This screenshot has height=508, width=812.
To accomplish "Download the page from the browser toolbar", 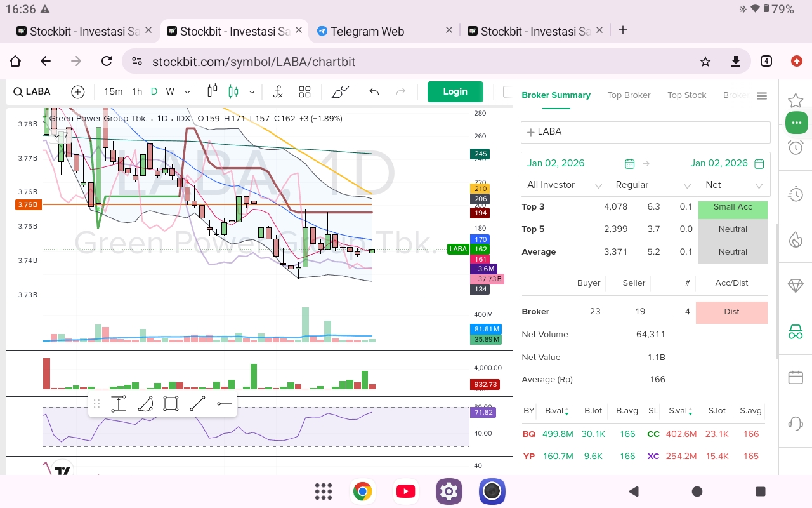I will (736, 62).
